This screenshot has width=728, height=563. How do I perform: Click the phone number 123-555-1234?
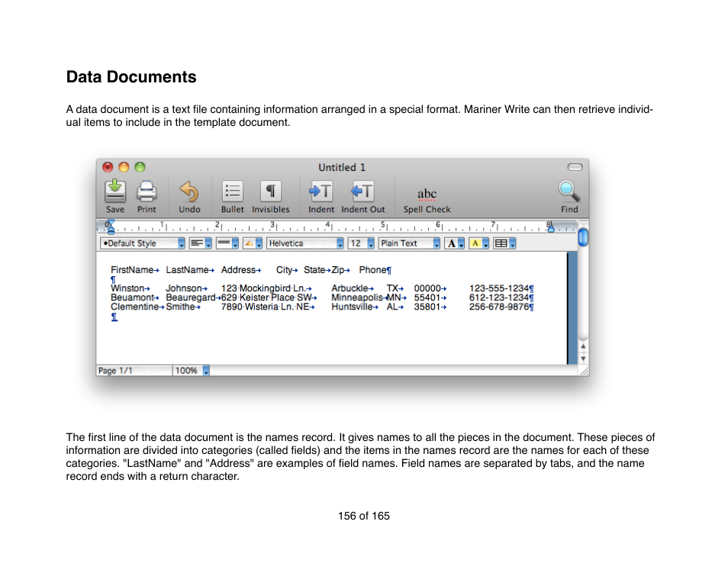pos(499,288)
